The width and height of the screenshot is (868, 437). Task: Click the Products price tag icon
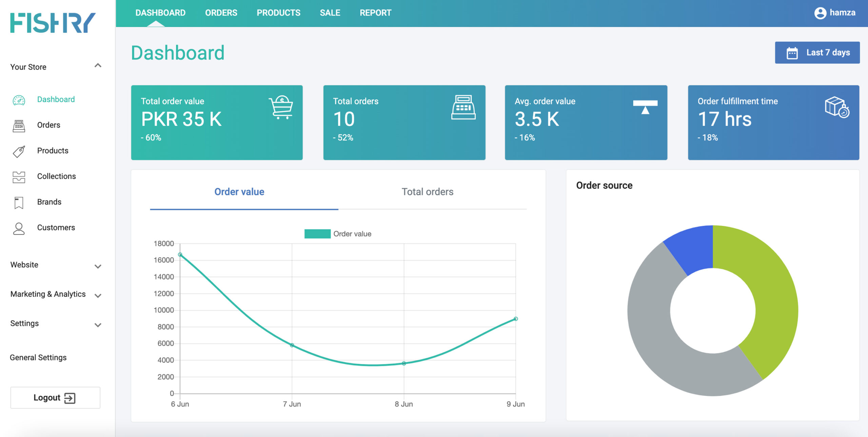[19, 151]
